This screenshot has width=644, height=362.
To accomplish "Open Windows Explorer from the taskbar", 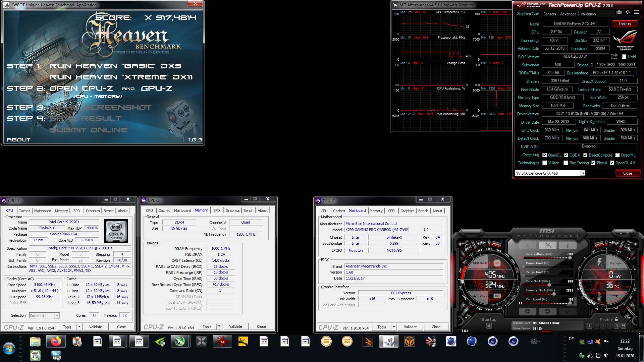I will pos(35,342).
